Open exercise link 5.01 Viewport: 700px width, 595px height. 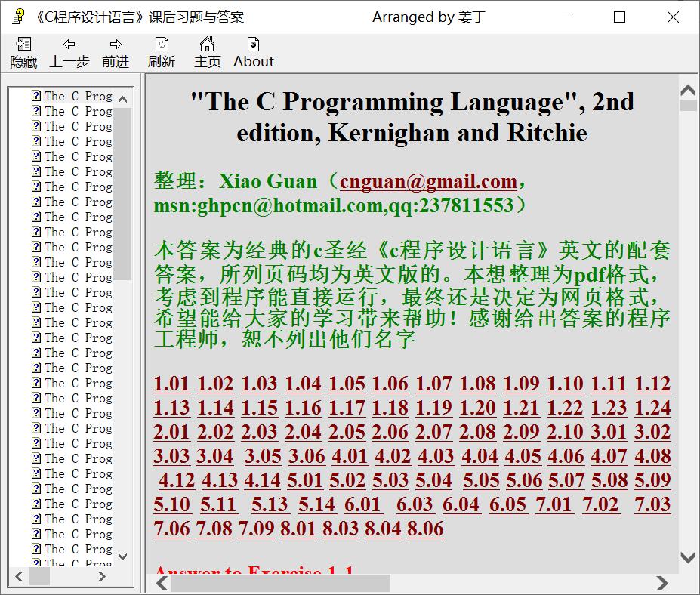coord(305,481)
